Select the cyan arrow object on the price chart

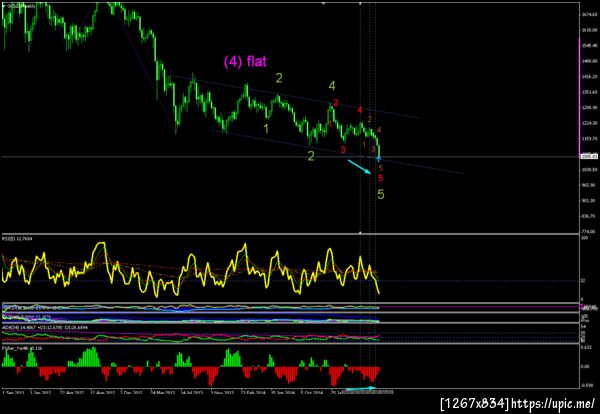[359, 167]
